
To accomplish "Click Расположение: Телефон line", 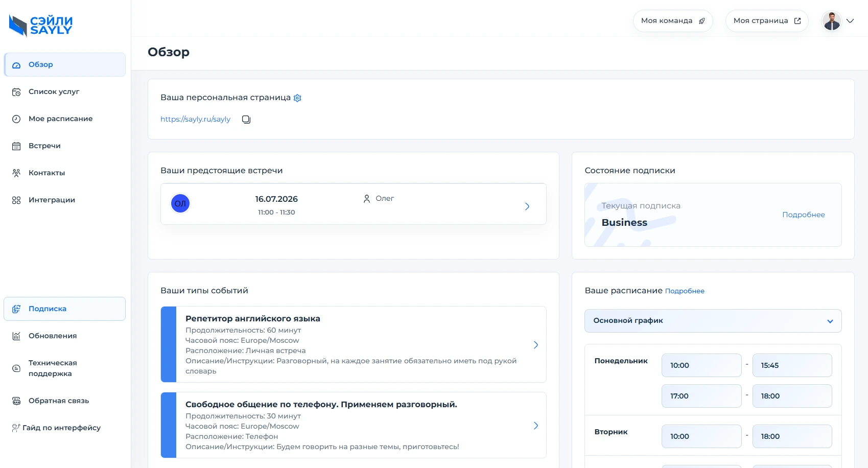I will point(232,437).
